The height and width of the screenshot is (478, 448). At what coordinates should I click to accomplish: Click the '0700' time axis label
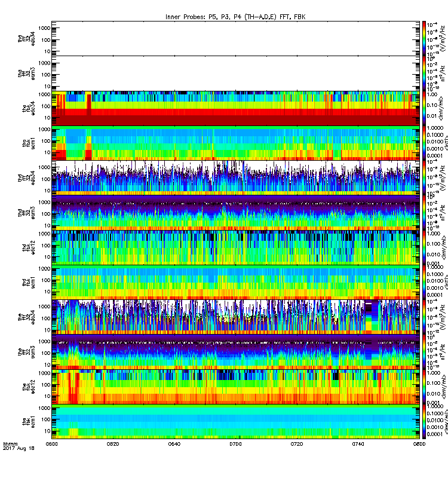(x=235, y=444)
